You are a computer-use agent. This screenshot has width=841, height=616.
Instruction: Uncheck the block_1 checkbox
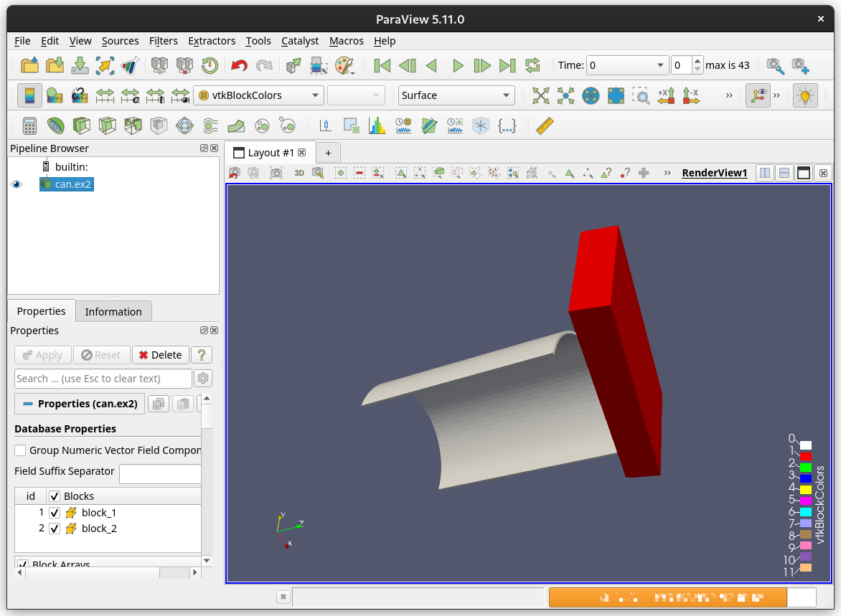[x=54, y=513]
